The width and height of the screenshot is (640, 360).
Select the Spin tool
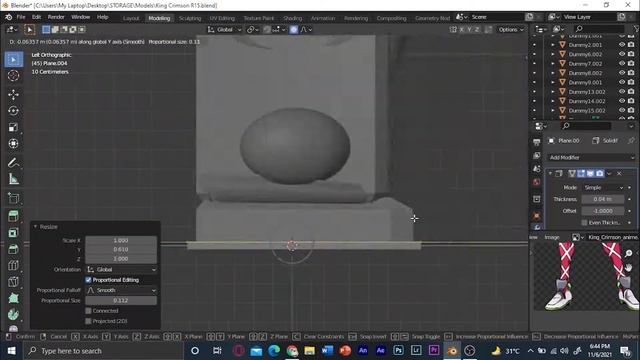(x=13, y=314)
